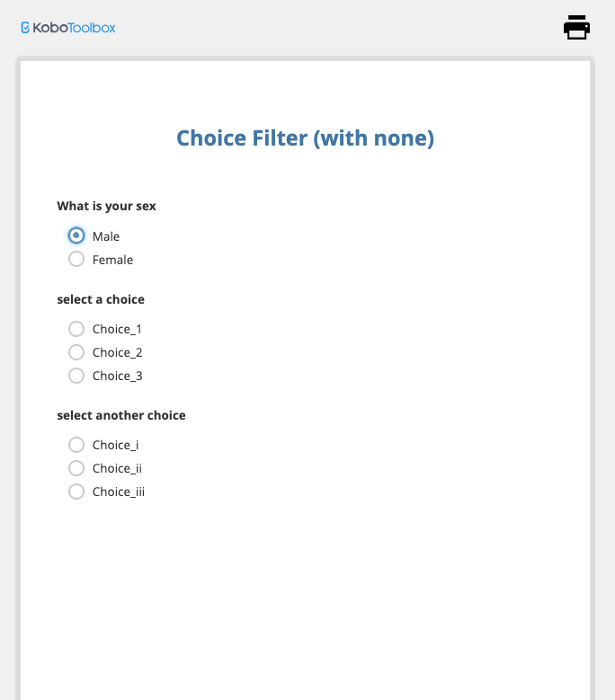
Task: Select the Choice_3 radio button
Action: tap(76, 376)
